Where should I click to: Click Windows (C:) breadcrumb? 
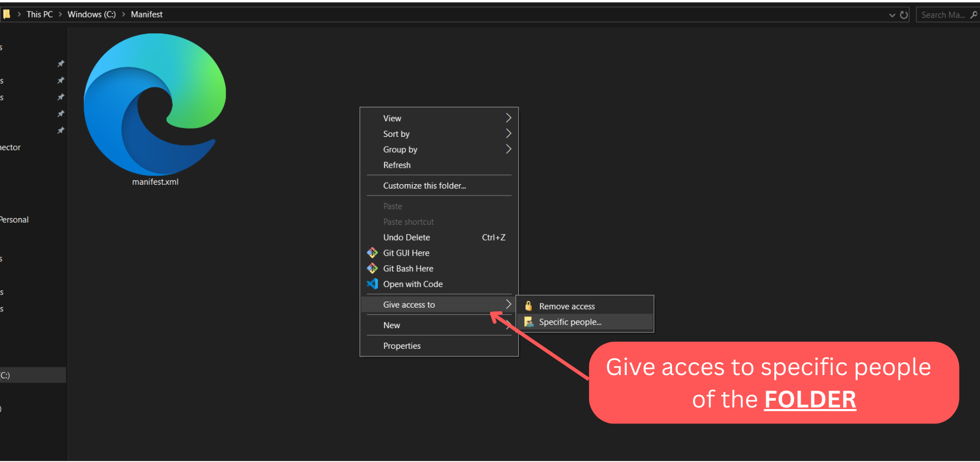tap(92, 14)
